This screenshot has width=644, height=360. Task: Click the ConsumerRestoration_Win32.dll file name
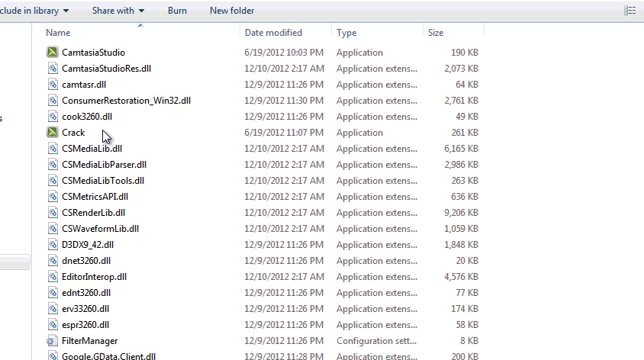tap(126, 101)
